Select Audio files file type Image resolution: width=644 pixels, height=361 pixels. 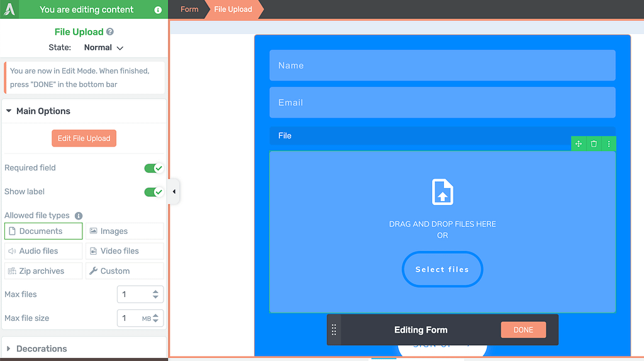[43, 251]
